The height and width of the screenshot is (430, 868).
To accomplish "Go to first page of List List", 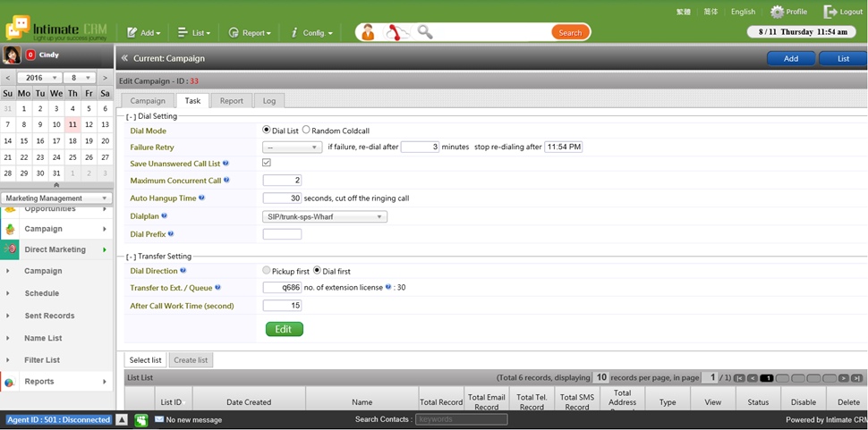I will 739,378.
